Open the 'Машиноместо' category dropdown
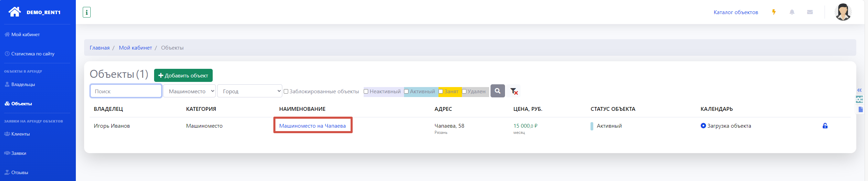The height and width of the screenshot is (181, 868). pos(189,91)
